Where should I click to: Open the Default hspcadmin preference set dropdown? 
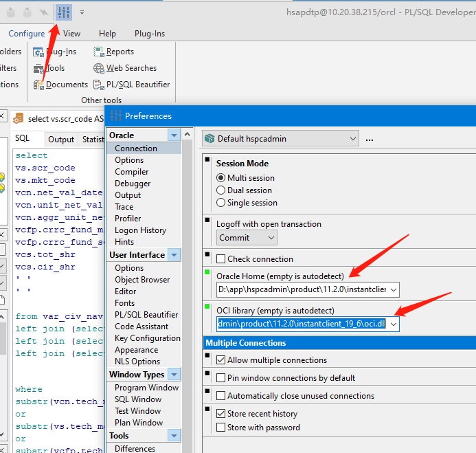pyautogui.click(x=353, y=139)
